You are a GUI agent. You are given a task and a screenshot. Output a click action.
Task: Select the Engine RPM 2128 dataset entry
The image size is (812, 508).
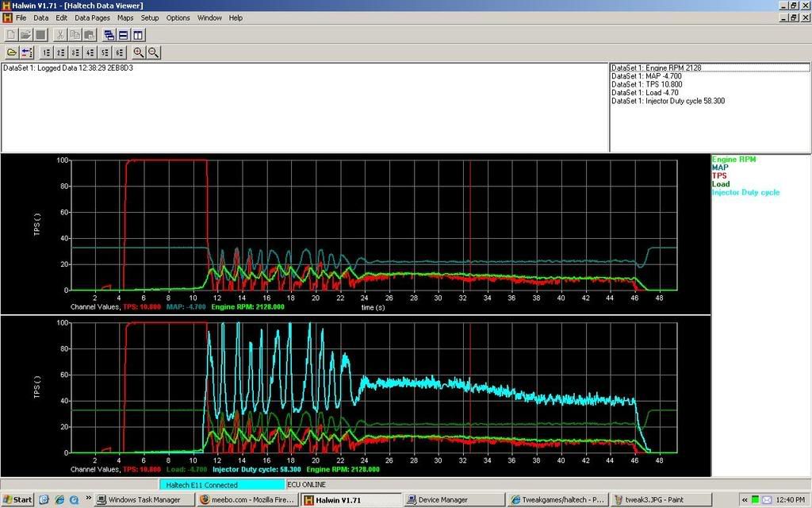(x=657, y=68)
